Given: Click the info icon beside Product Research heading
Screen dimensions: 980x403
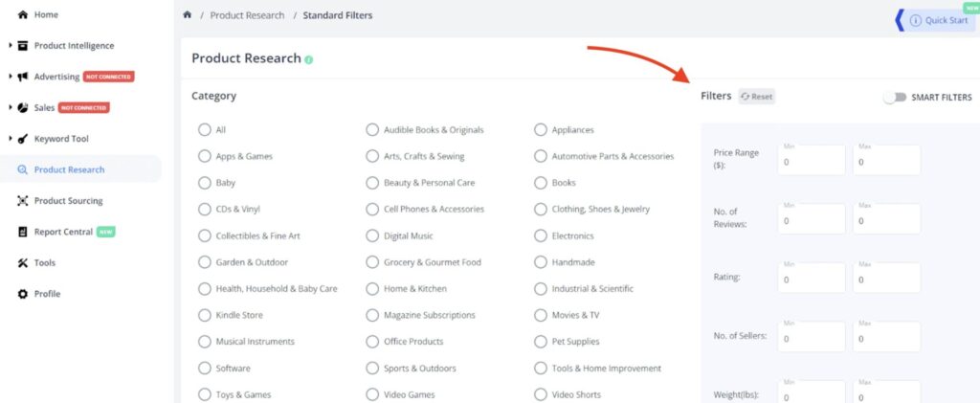Looking at the screenshot, I should click(308, 59).
